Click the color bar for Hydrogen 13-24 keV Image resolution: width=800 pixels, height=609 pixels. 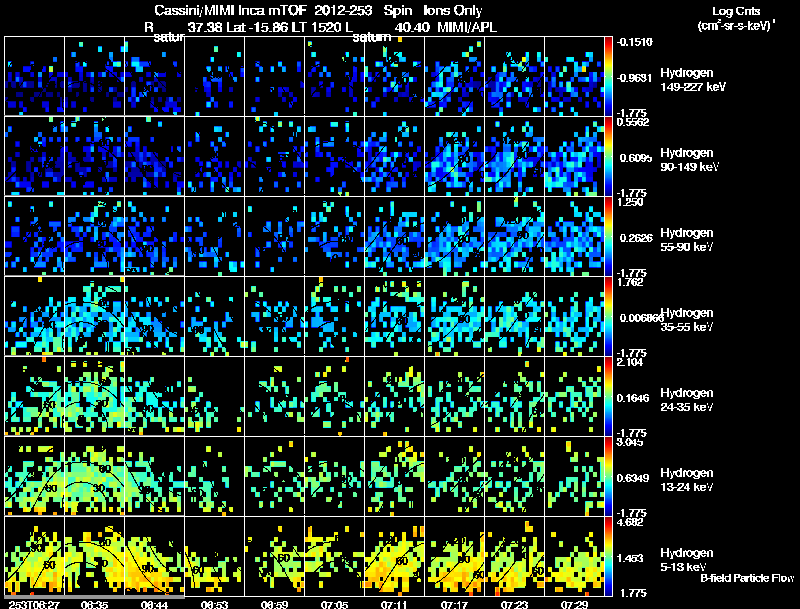point(608,476)
